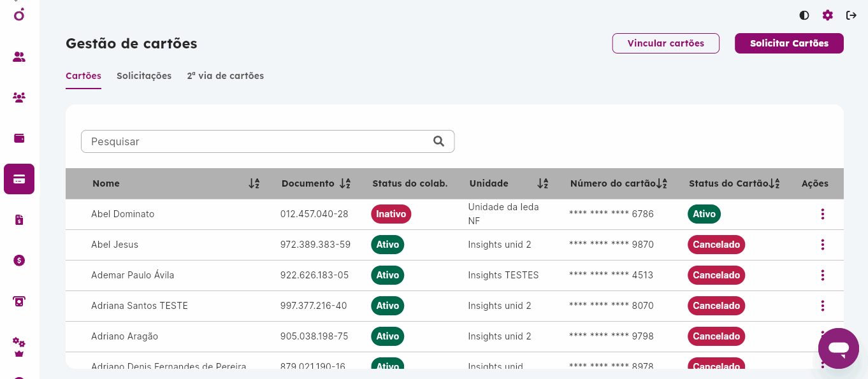Click the Solicitar Cartões button
Viewport: 868px width, 379px height.
pos(789,43)
